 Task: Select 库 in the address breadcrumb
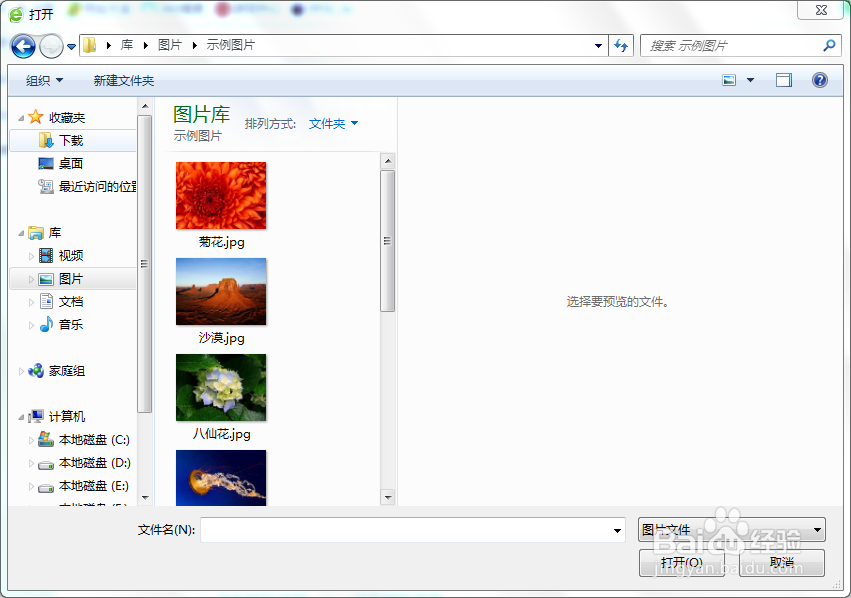coord(127,45)
